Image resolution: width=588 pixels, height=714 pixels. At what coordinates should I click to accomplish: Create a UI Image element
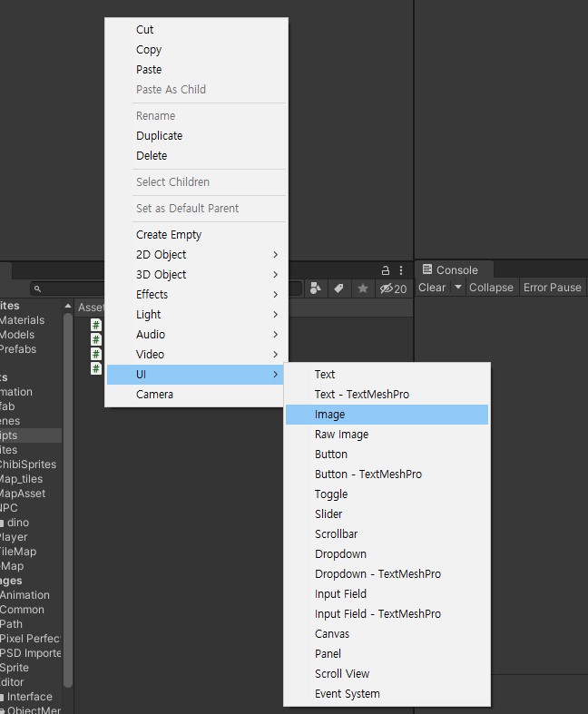387,415
